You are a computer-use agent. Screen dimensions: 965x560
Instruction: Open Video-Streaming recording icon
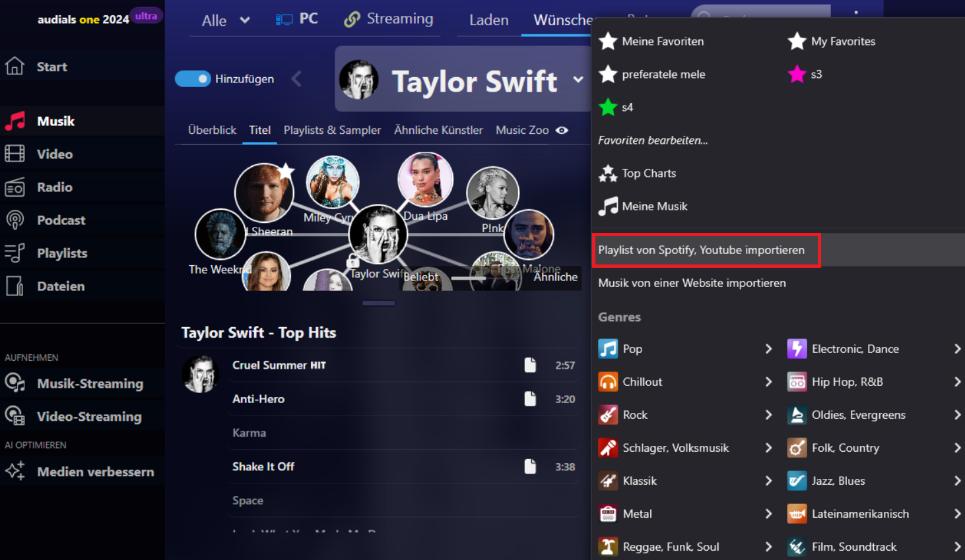[15, 416]
